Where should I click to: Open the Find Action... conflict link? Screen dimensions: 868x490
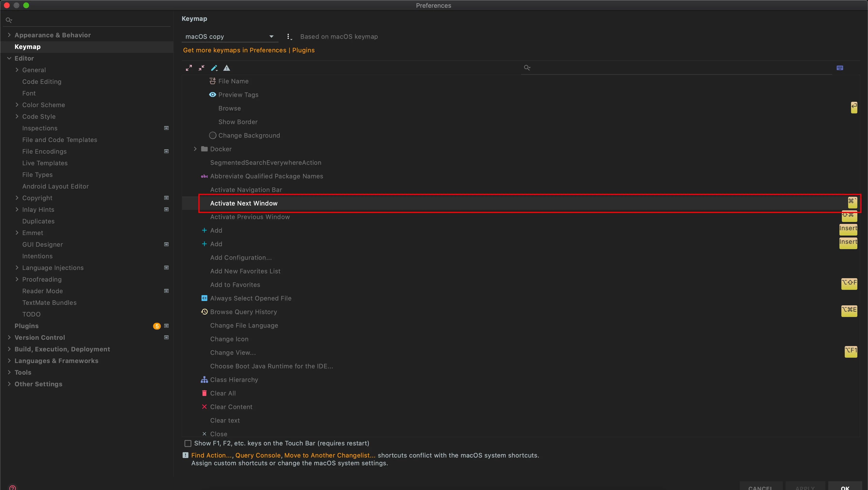212,455
